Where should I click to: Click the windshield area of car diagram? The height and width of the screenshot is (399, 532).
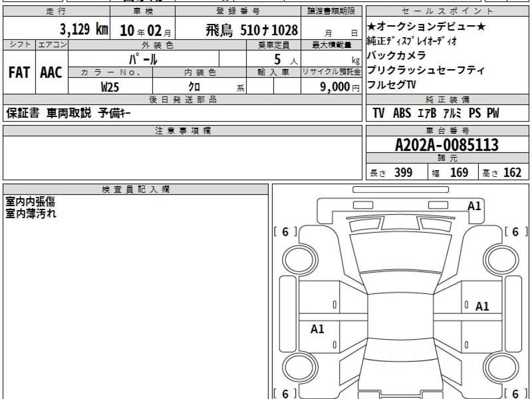[x=400, y=253]
